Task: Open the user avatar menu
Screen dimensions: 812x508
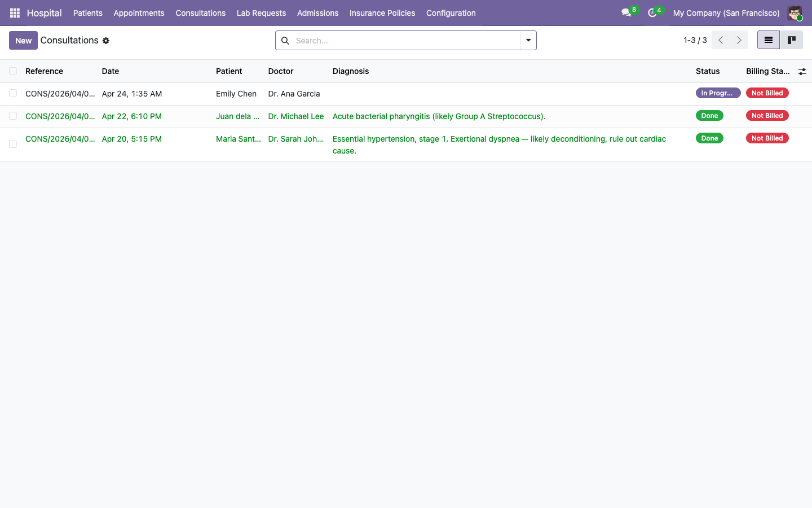Action: click(x=795, y=12)
